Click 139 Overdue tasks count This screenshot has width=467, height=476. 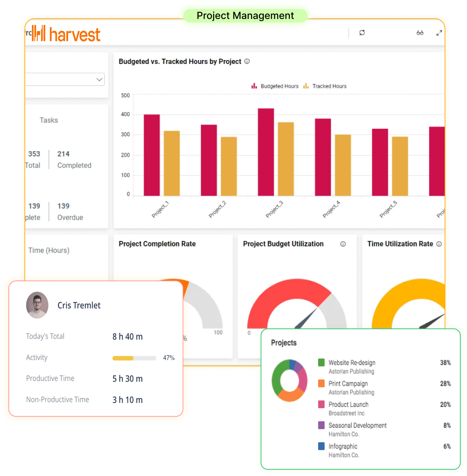pos(64,206)
